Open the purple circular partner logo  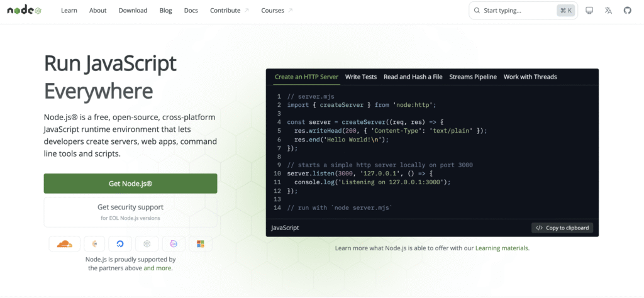[x=174, y=244]
